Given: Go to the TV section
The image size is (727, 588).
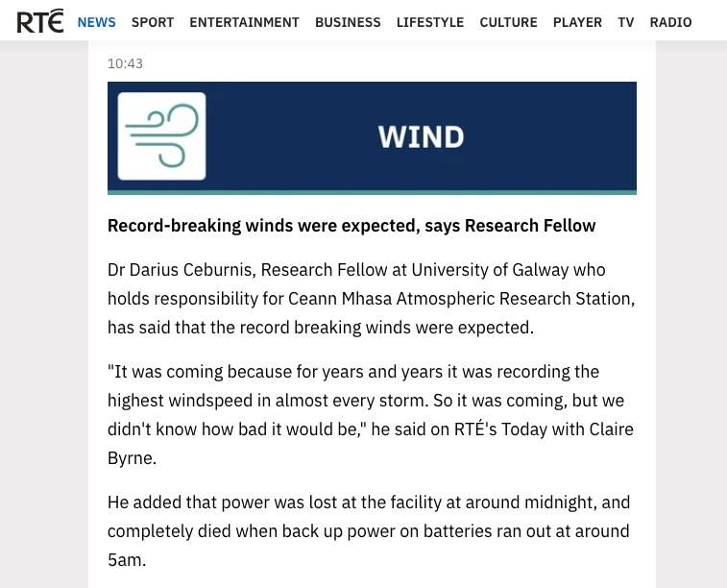Looking at the screenshot, I should coord(626,22).
